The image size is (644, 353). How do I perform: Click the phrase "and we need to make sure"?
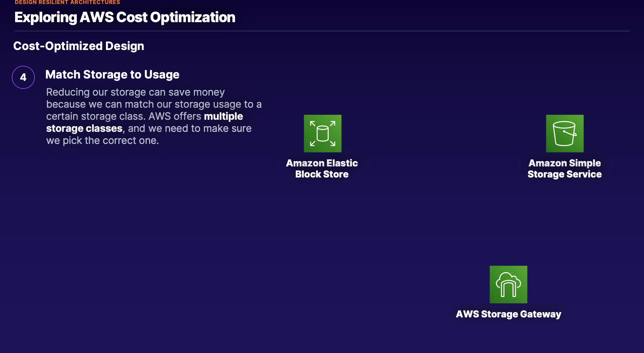[190, 129]
